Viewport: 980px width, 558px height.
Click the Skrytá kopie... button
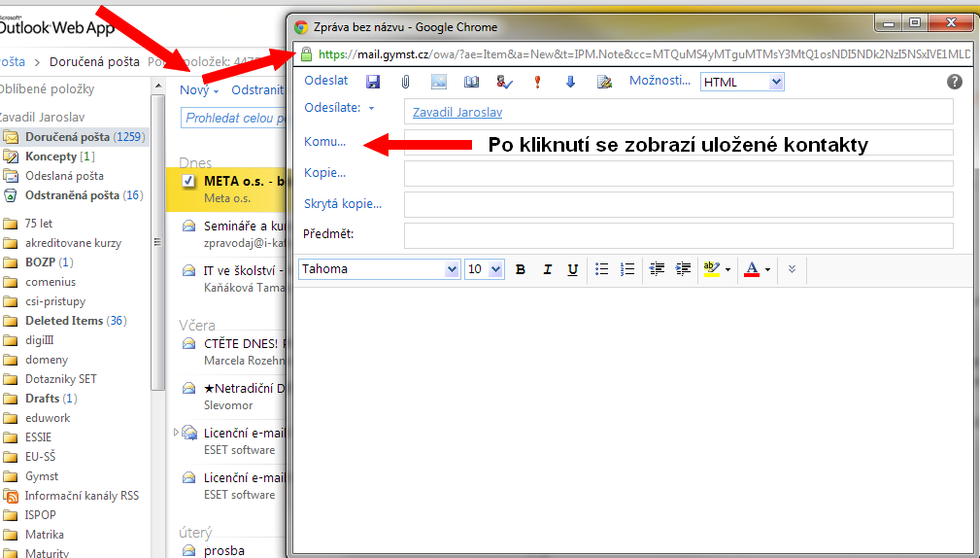343,204
